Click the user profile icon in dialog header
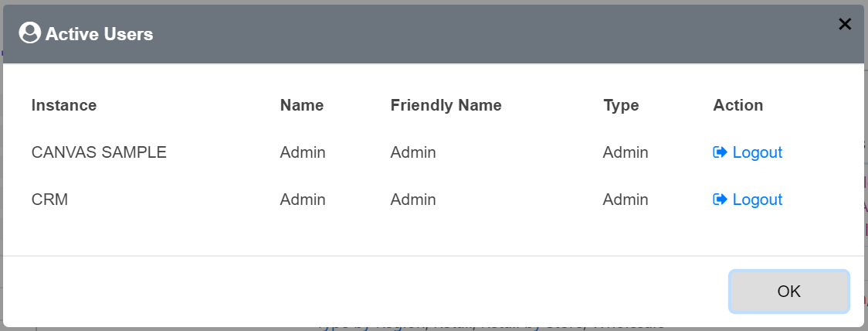Image resolution: width=868 pixels, height=331 pixels. [x=29, y=33]
